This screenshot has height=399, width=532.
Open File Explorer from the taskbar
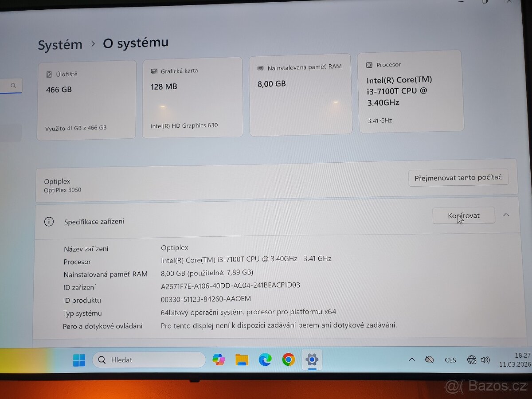click(242, 360)
